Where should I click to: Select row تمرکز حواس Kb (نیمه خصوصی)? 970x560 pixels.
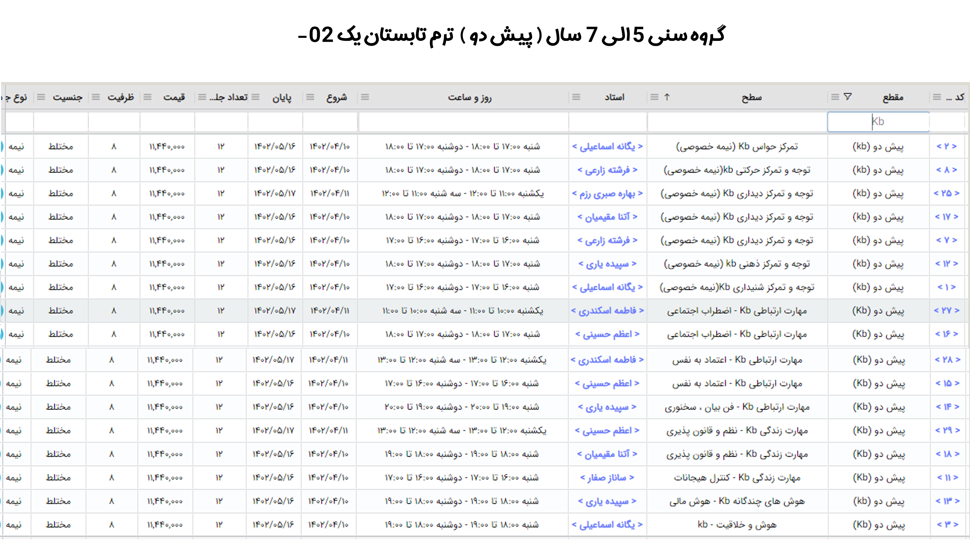(737, 146)
